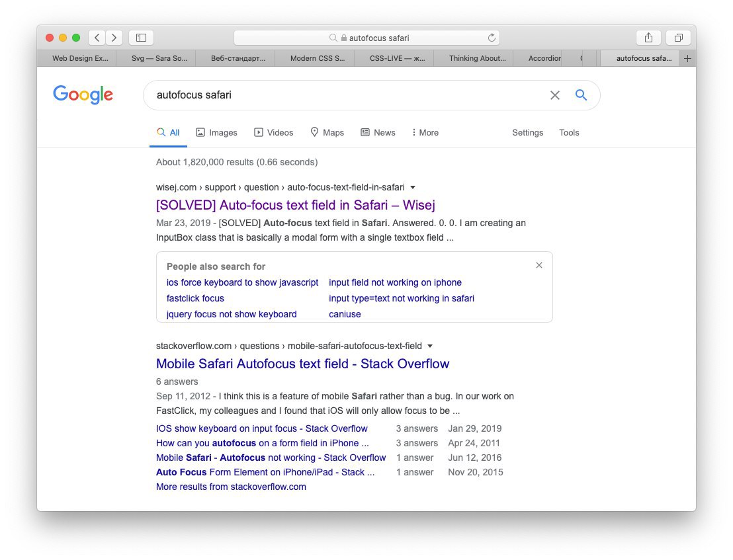Open Mobile Safari - Autofocus not working link

[x=271, y=458]
